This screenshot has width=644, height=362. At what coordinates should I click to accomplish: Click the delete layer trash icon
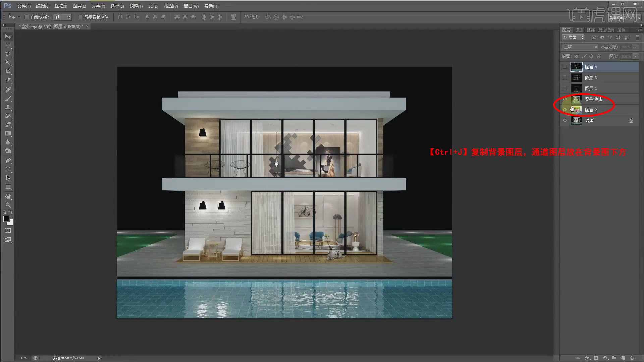(x=632, y=358)
